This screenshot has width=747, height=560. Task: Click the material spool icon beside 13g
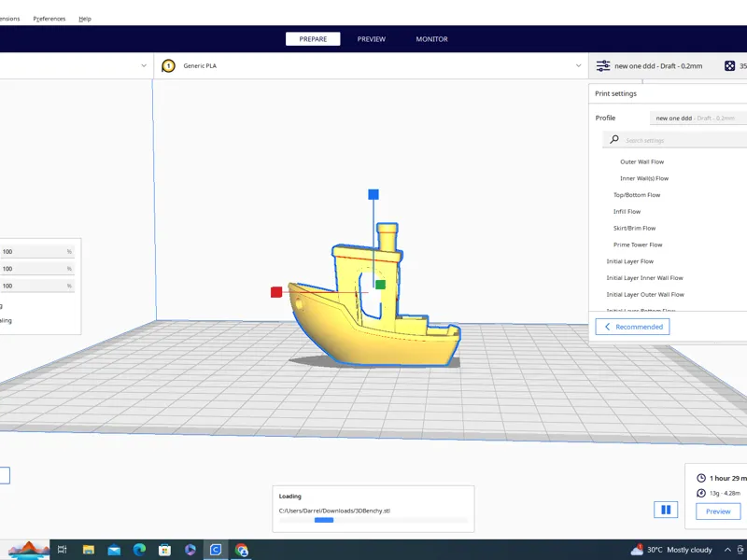pos(701,493)
